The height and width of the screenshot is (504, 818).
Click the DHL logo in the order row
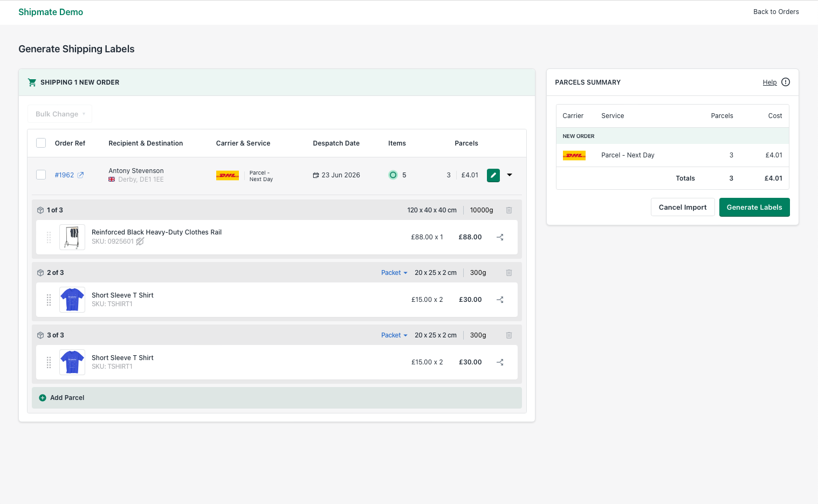(x=228, y=175)
